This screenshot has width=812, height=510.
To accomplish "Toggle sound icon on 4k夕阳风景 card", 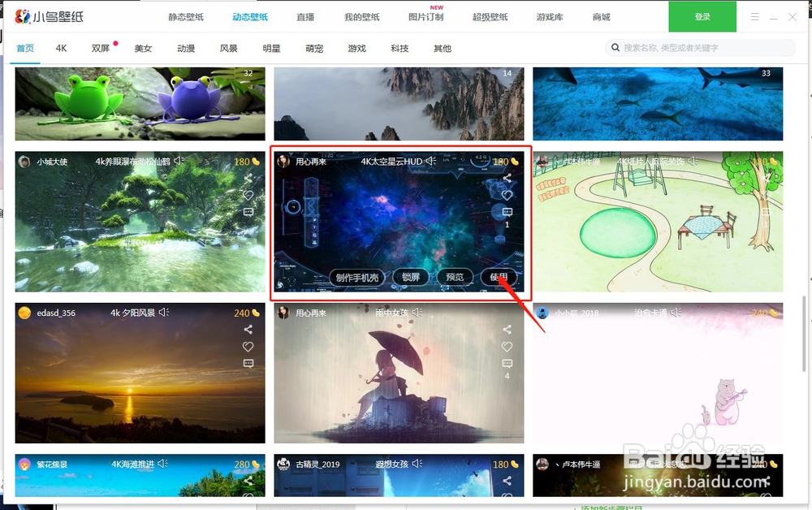I will [164, 312].
